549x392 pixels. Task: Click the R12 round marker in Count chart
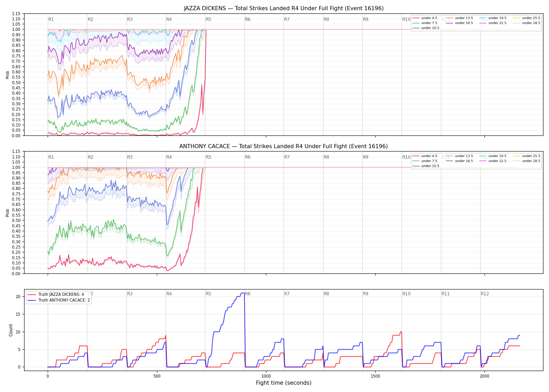485,294
